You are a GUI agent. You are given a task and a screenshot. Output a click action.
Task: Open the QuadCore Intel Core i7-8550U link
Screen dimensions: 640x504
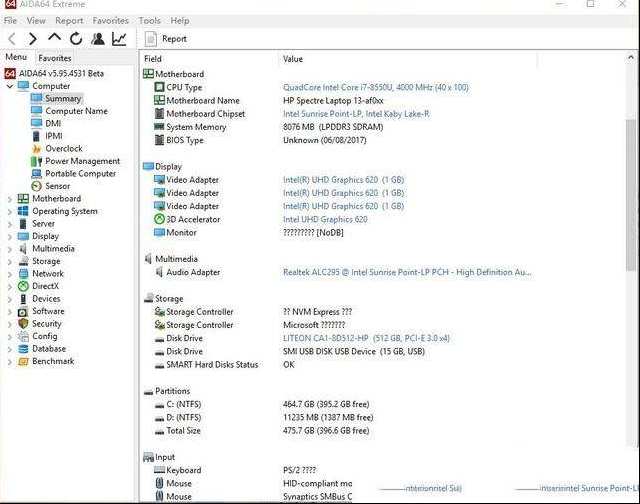pos(376,87)
